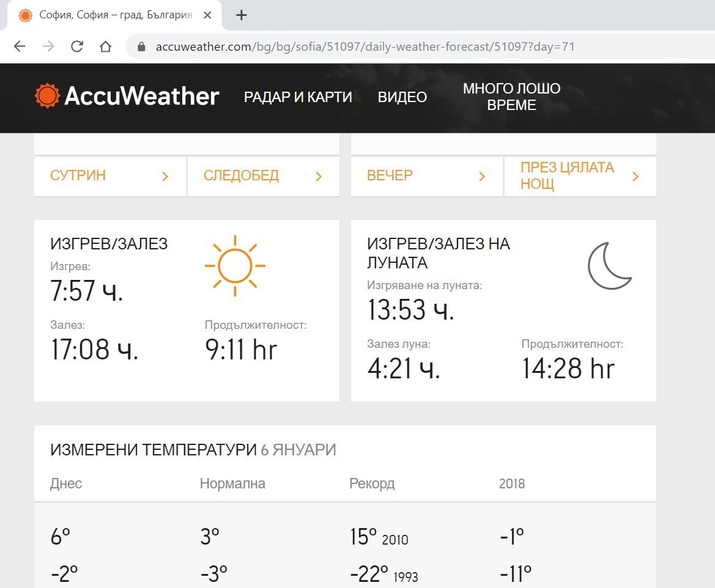Expand ПРЕЗ ЦЯЛАТА НОЩ chevron
This screenshot has height=588, width=715.
(x=635, y=177)
